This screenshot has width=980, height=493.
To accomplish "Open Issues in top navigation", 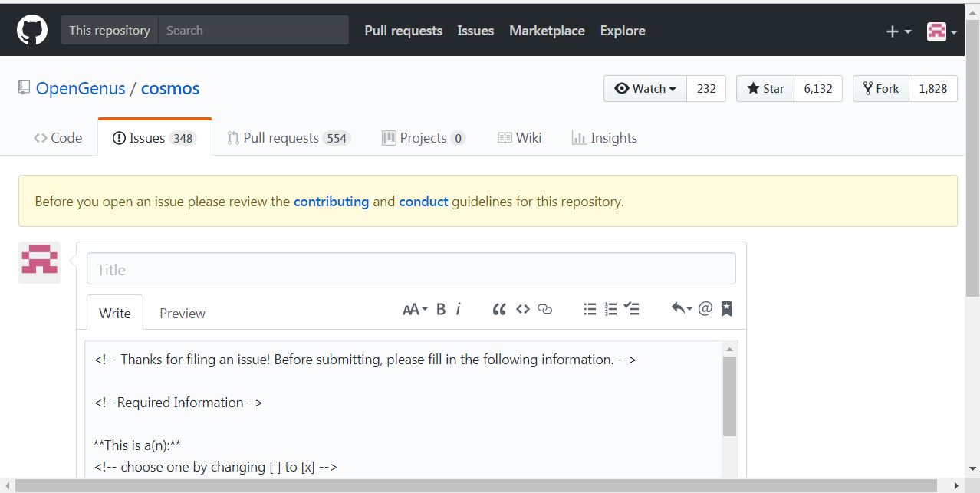I will [x=475, y=31].
